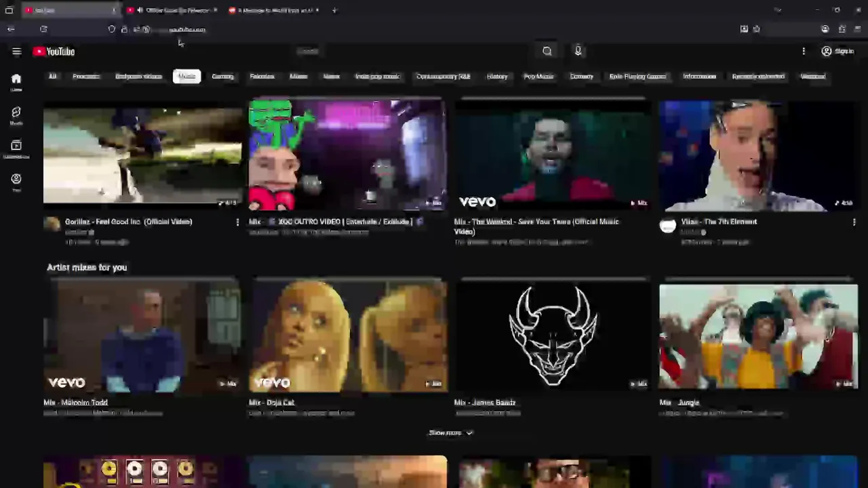Image resolution: width=868 pixels, height=488 pixels.
Task: Open the XOC OUTRO VIDEO mix thumbnail
Action: 348,155
